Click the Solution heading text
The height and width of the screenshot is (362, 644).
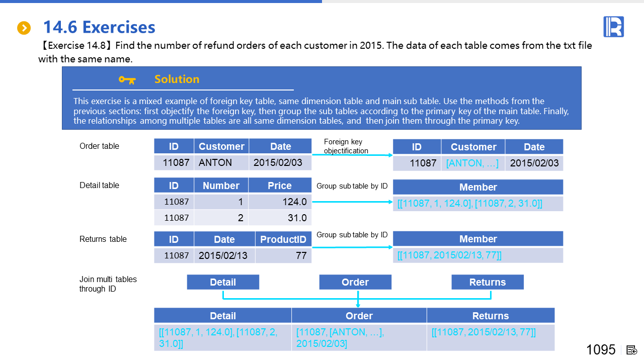tap(177, 79)
